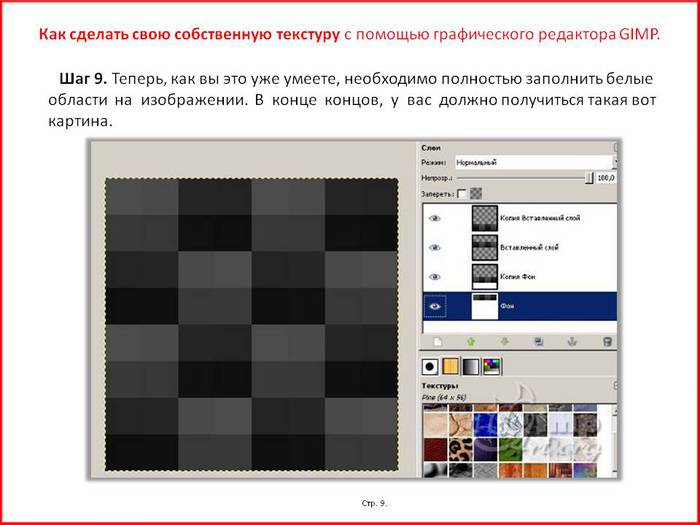Open the Слои panel menu button
The image size is (700, 525).
point(616,147)
